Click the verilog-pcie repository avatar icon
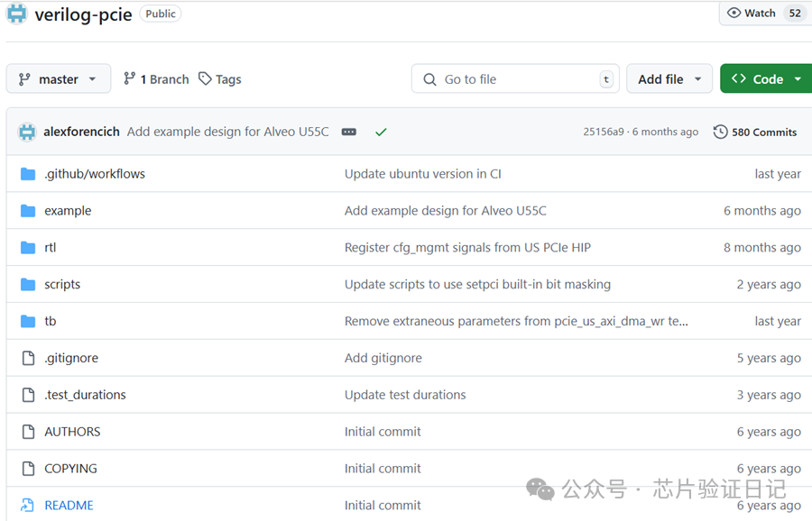This screenshot has width=812, height=521. (16, 14)
